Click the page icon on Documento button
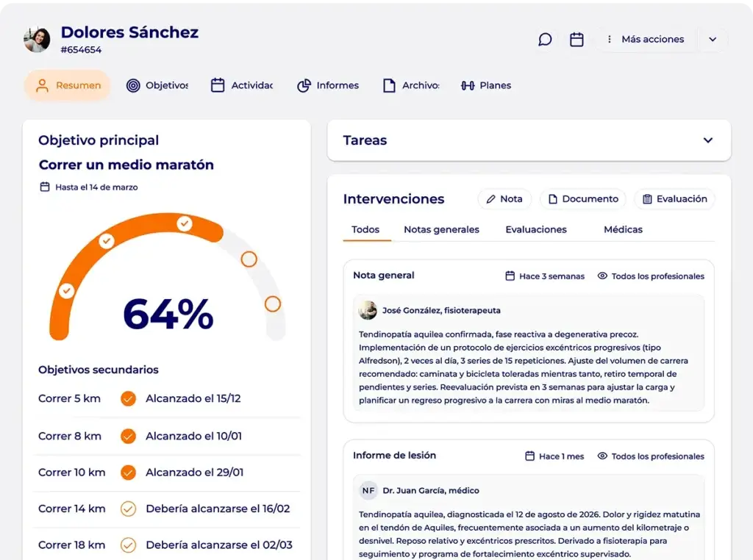 coord(553,199)
